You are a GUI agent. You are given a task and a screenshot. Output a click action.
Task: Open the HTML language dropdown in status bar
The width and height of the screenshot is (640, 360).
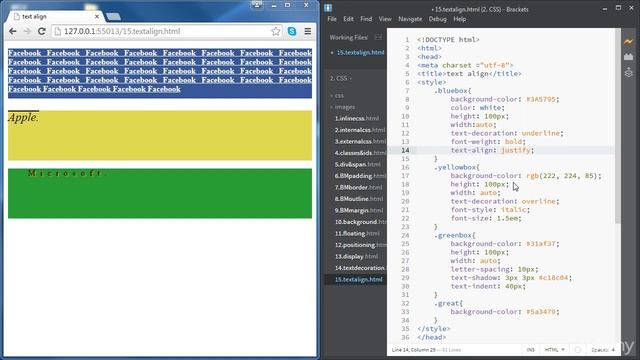click(x=555, y=350)
